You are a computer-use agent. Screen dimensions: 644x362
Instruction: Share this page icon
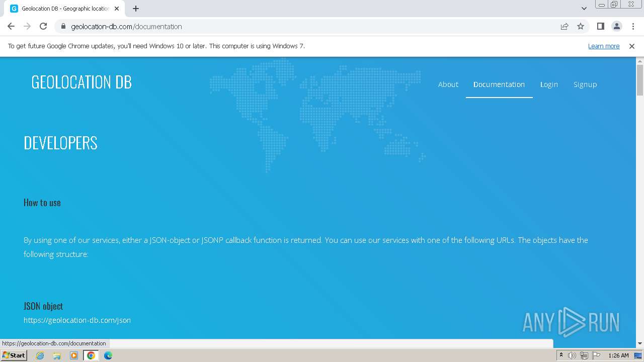coord(565,26)
